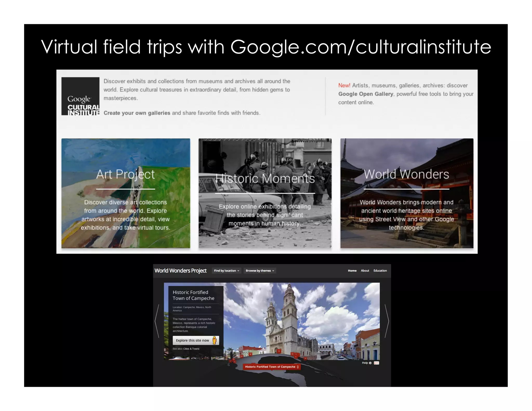This screenshot has height=411, width=532.
Task: Click the Help info icon
Action: click(x=370, y=363)
